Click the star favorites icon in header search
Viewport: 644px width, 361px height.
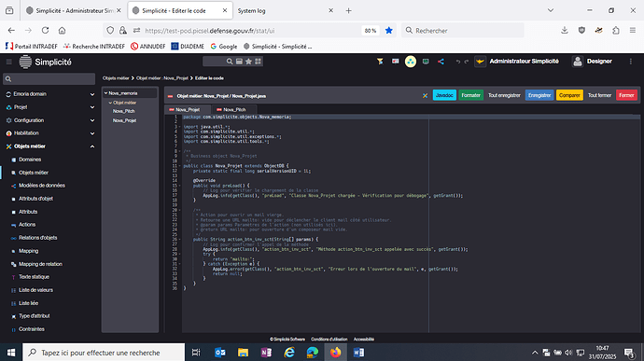248,62
